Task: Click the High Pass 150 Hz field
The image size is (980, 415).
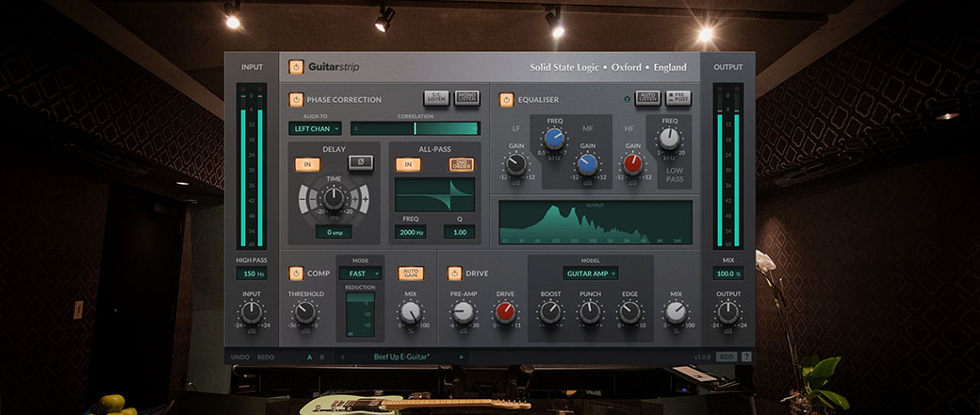Action: coord(252,274)
